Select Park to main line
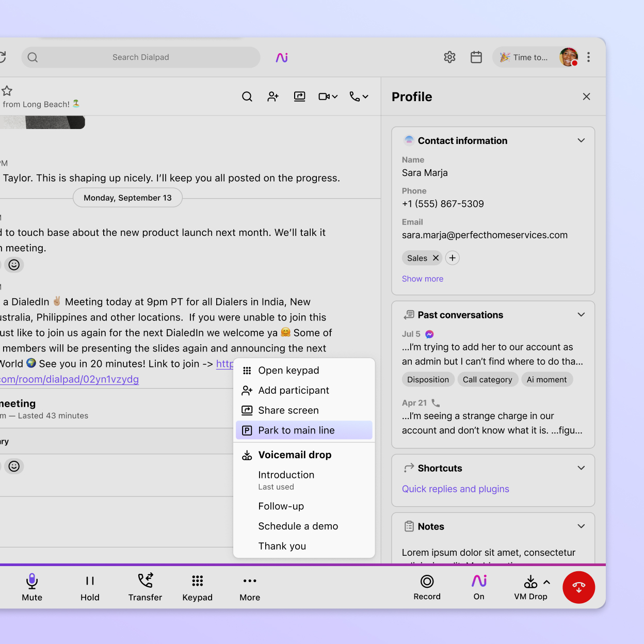Viewport: 644px width, 644px height. [304, 430]
